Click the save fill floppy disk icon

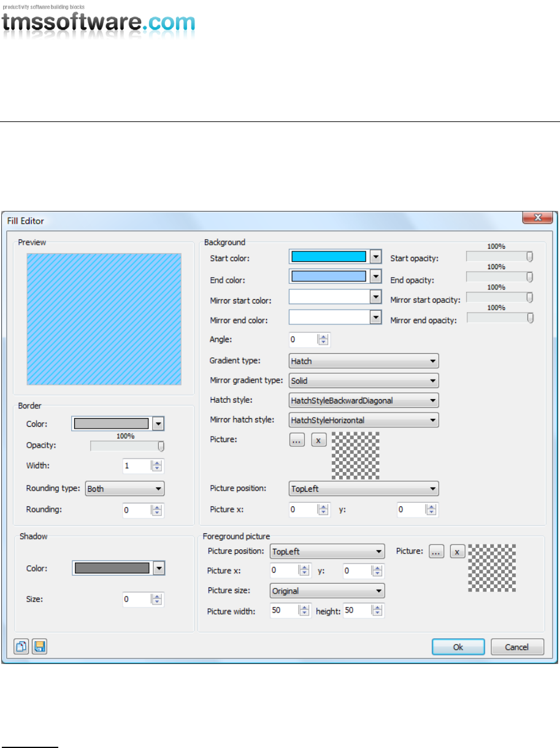(x=39, y=647)
